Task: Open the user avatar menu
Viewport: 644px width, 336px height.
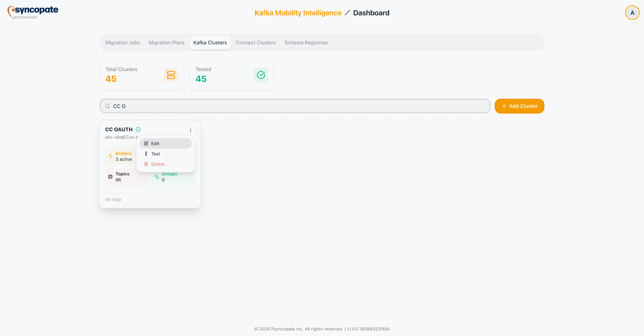Action: [x=632, y=12]
